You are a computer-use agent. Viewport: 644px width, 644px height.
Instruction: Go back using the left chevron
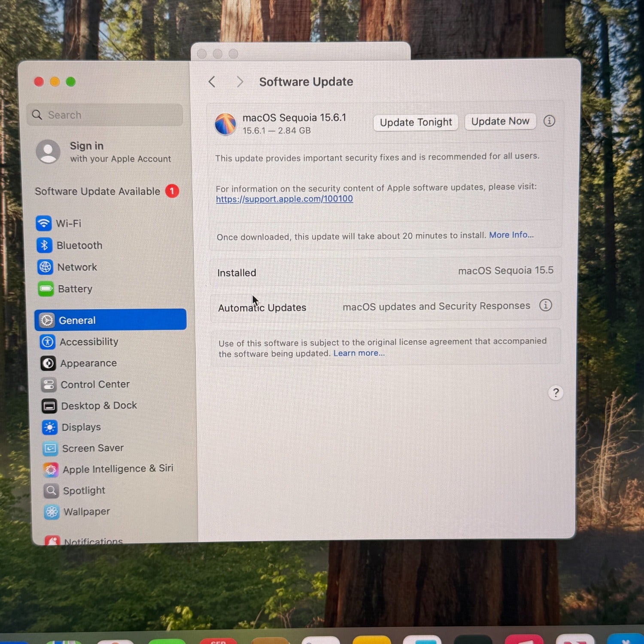click(212, 82)
